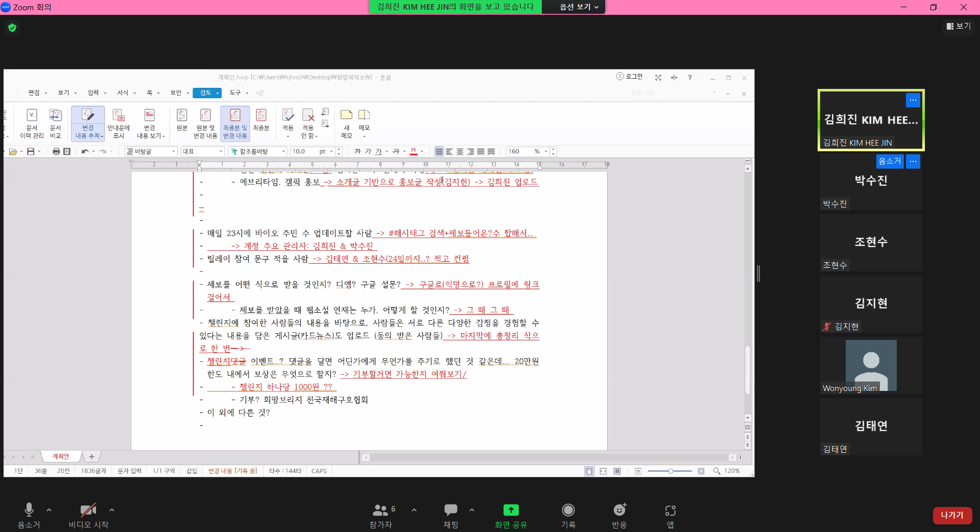The image size is (980, 532).
Task: Open 문서 이력 관리 (document history)
Action: click(x=32, y=124)
